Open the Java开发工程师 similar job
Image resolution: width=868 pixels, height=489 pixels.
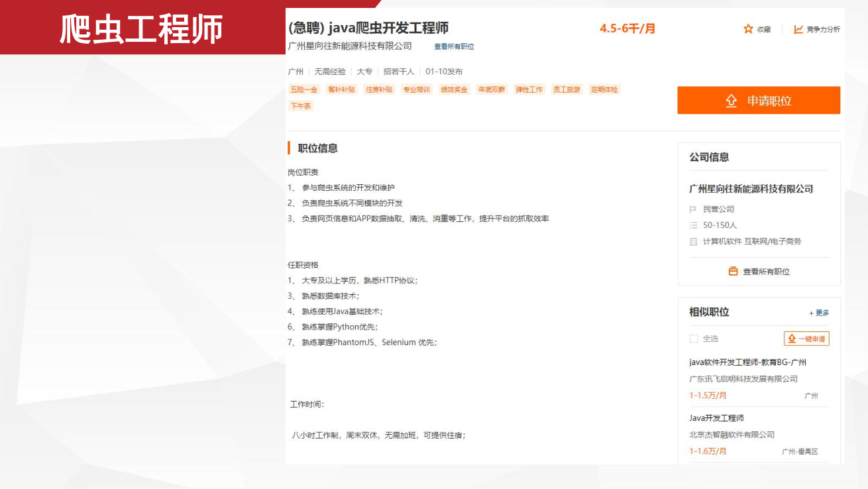point(716,418)
